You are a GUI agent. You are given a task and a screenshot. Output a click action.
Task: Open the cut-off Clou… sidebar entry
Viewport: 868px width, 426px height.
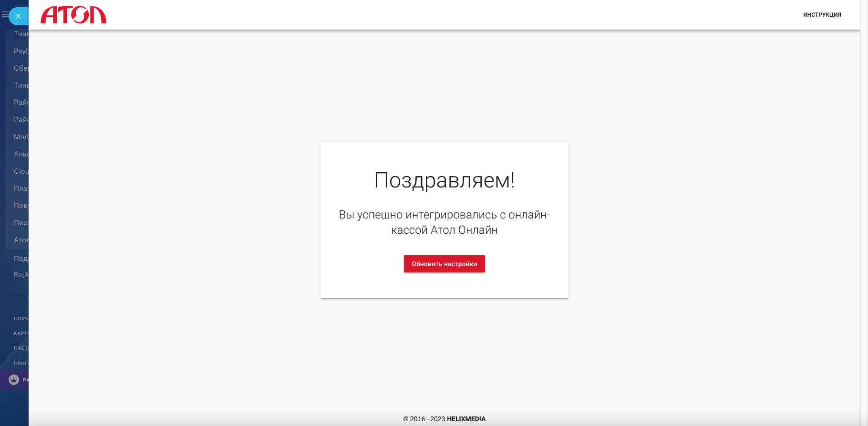tap(21, 171)
